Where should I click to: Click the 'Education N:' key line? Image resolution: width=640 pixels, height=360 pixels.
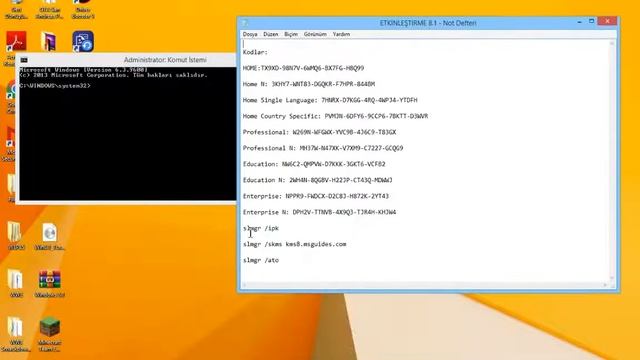[x=318, y=180]
